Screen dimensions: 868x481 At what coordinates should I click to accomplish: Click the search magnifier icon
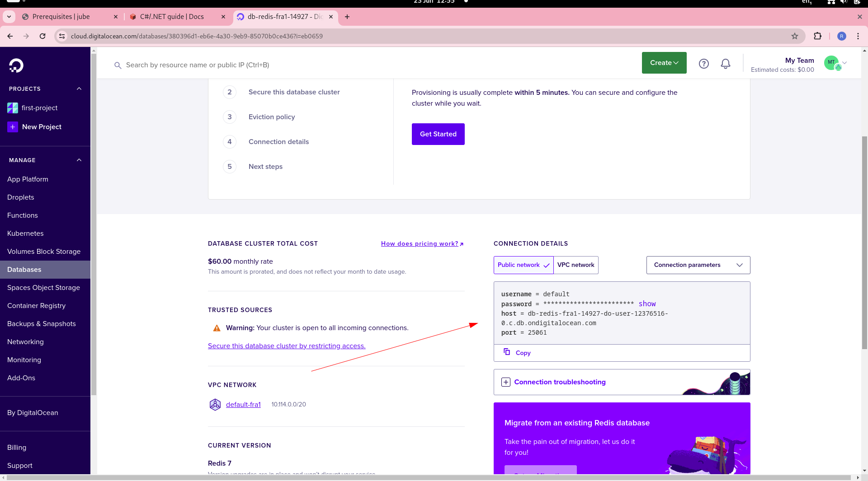(118, 65)
